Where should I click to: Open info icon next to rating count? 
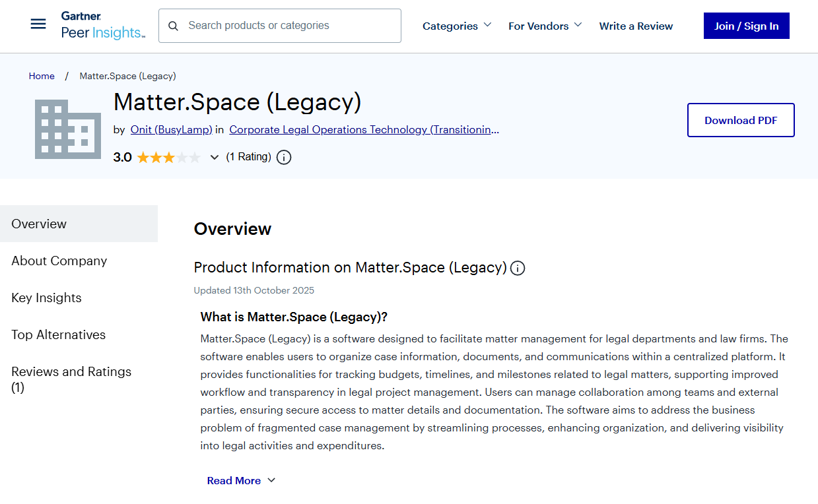(284, 157)
